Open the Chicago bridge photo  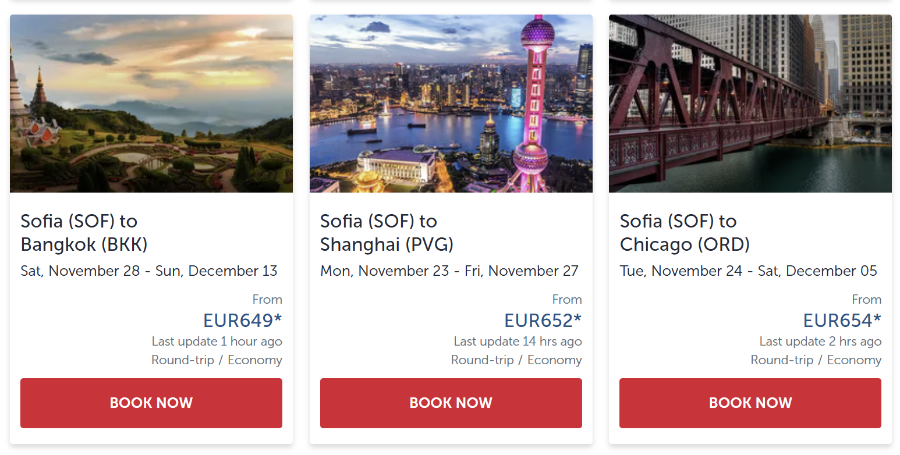tap(750, 103)
